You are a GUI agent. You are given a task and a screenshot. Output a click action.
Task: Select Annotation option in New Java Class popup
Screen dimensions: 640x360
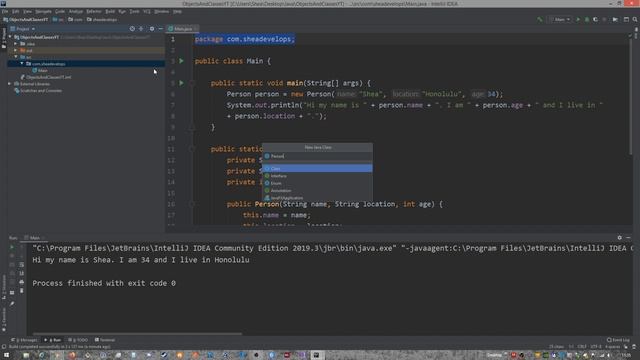(x=317, y=191)
